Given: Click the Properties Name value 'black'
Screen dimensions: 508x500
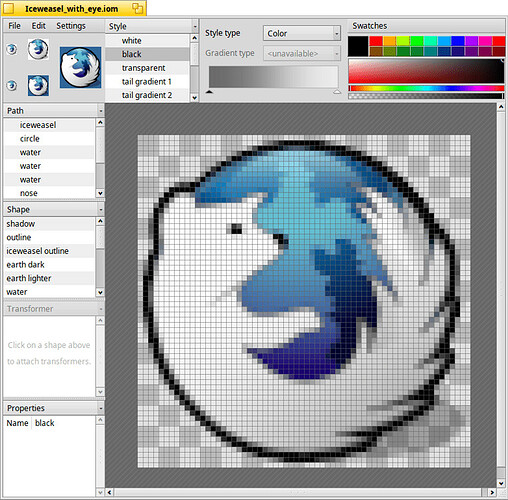Looking at the screenshot, I should tap(45, 423).
